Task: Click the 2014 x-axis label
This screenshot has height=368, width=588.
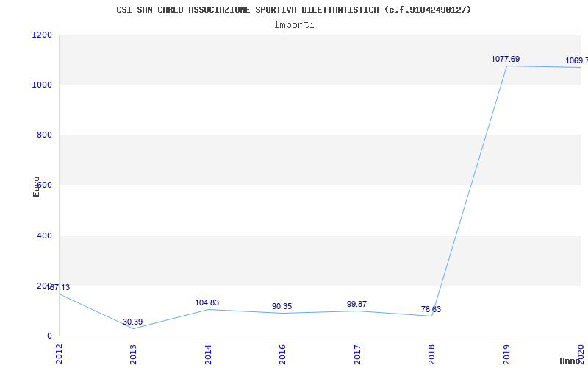Action: pyautogui.click(x=208, y=354)
